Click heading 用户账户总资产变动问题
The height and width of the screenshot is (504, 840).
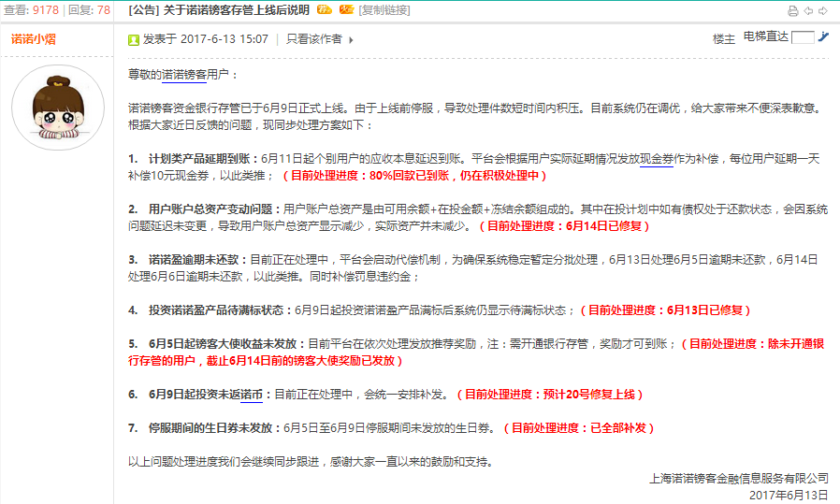pyautogui.click(x=210, y=209)
